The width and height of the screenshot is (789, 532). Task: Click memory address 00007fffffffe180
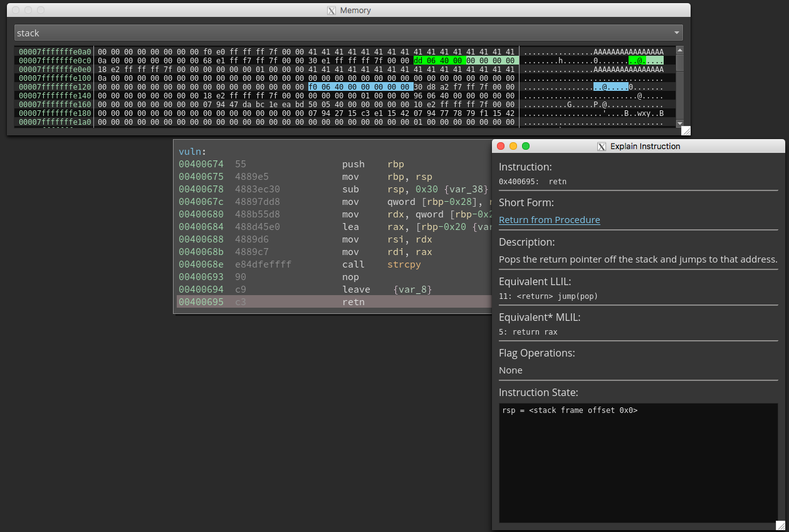[55, 113]
